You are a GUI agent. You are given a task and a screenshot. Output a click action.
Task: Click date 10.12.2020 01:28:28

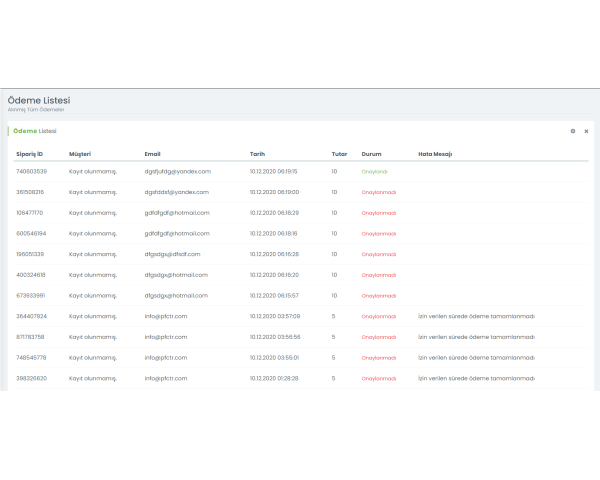click(274, 378)
